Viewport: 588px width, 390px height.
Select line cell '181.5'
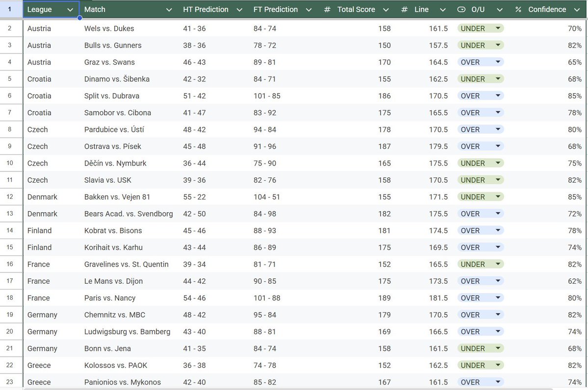425,298
